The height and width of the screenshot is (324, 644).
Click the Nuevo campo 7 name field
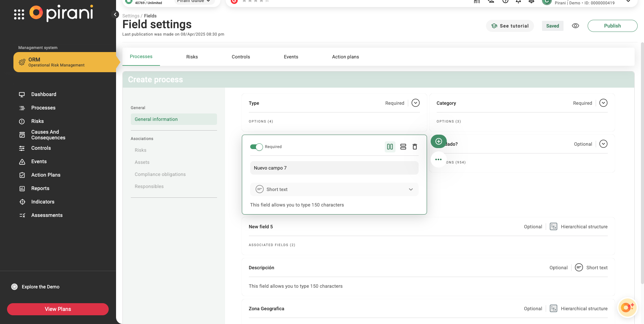tap(334, 168)
